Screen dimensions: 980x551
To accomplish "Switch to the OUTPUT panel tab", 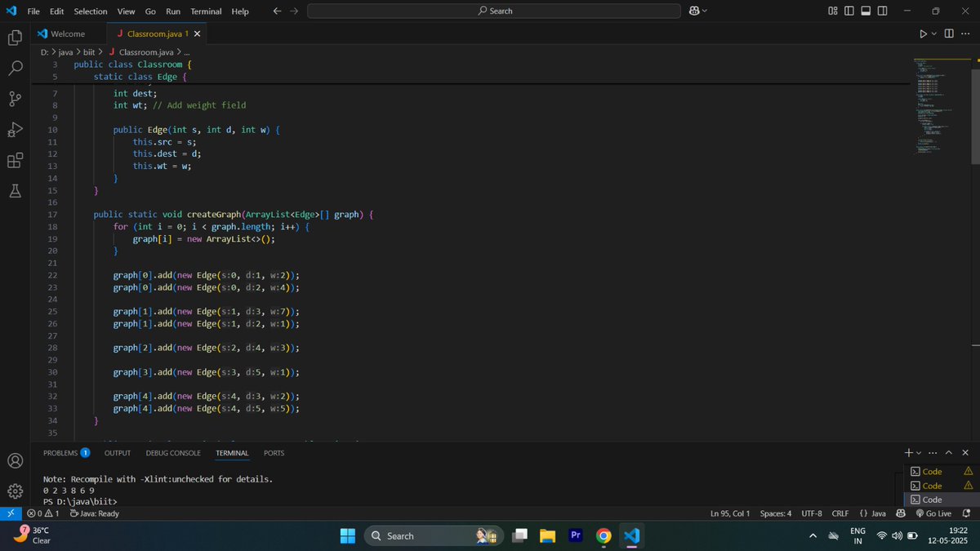I will coord(118,453).
